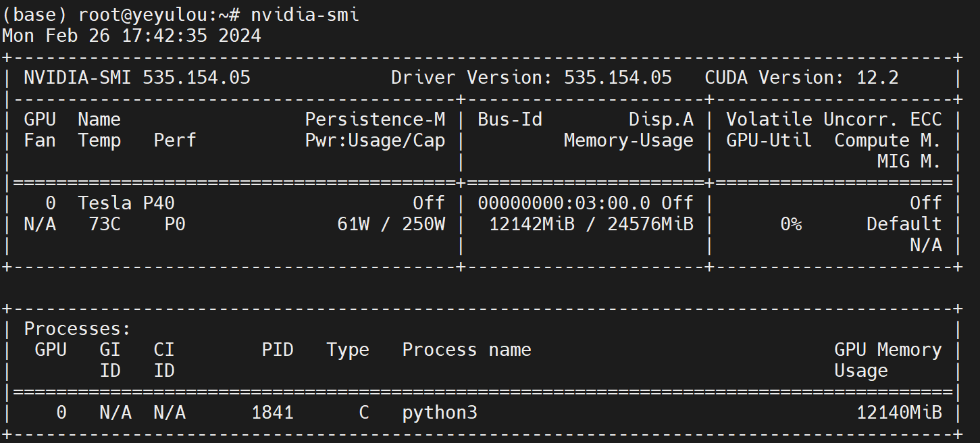Image resolution: width=980 pixels, height=443 pixels.
Task: Click the python3 process name
Action: [x=440, y=412]
